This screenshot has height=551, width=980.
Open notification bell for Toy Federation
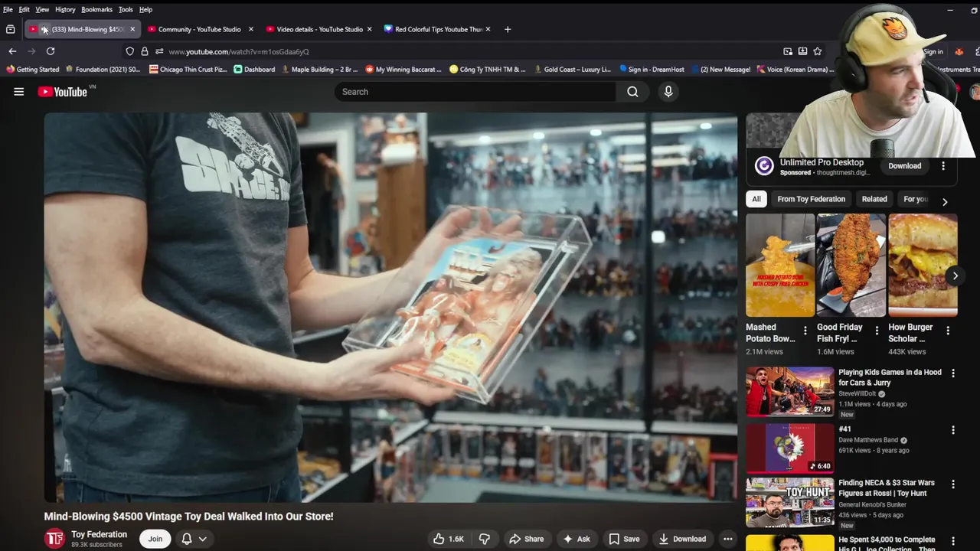186,539
